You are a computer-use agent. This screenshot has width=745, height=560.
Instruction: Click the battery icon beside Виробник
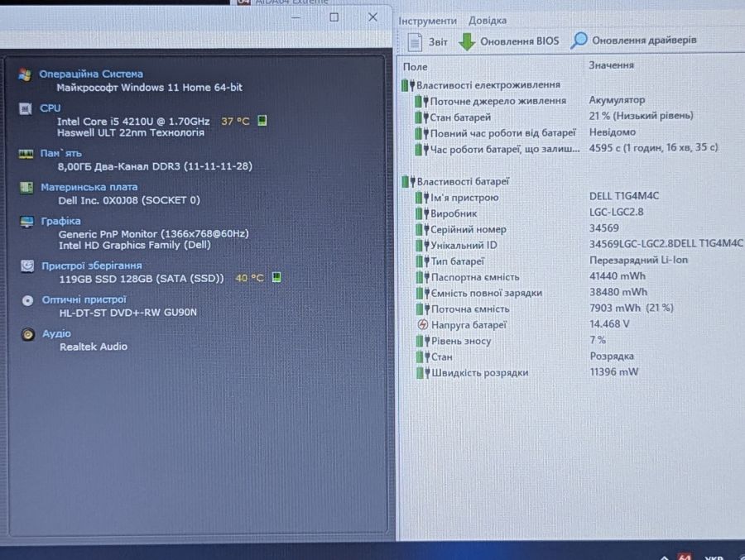[422, 213]
